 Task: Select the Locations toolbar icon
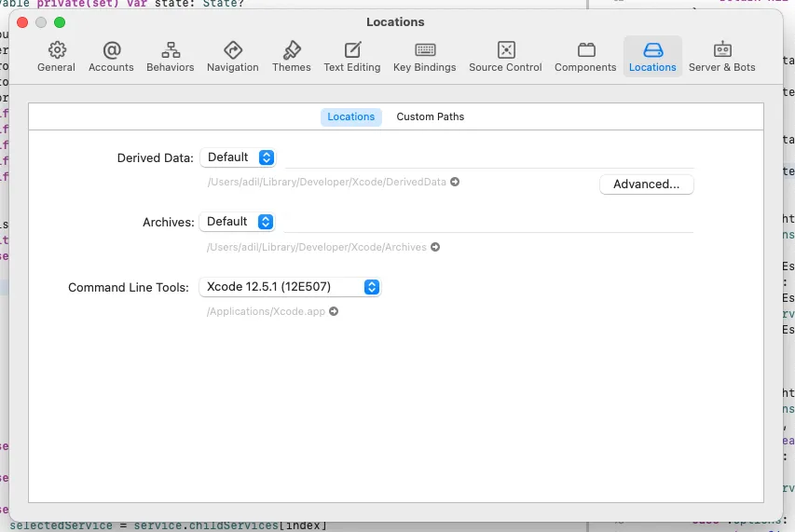tap(652, 57)
